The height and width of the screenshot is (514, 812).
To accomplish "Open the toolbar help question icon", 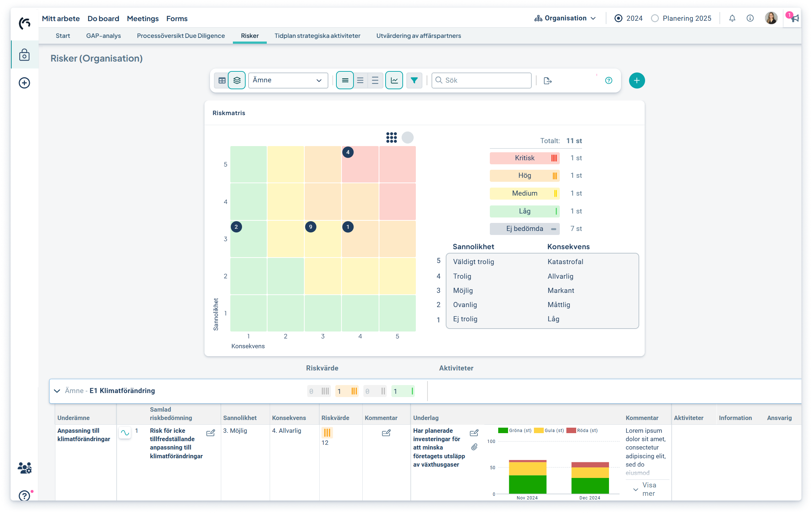I will coord(609,81).
